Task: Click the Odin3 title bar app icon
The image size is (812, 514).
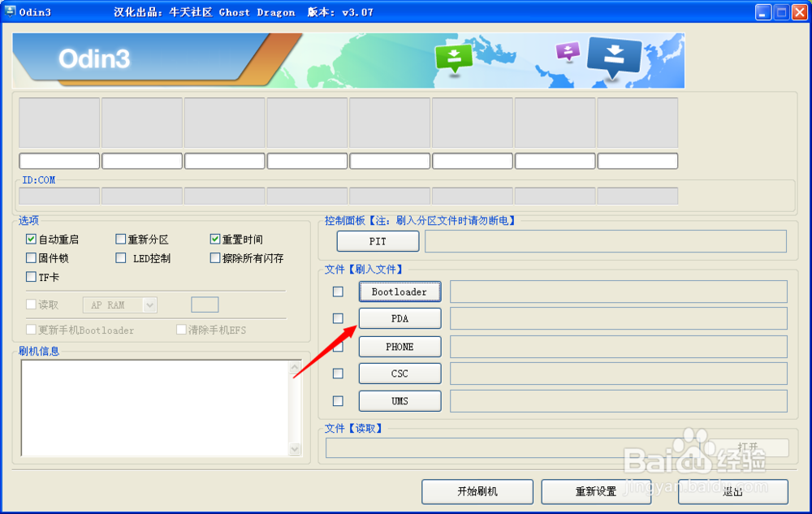Action: (x=10, y=11)
